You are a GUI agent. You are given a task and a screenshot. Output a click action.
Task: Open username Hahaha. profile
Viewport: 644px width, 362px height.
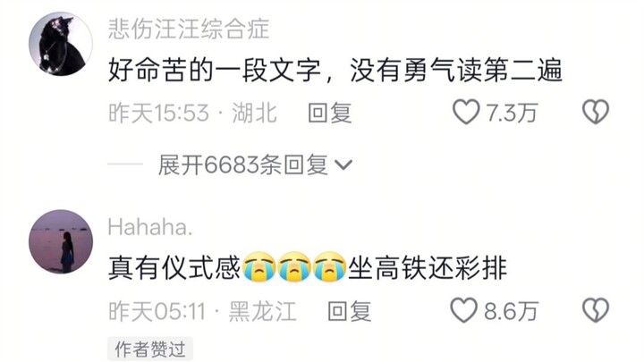point(150,227)
